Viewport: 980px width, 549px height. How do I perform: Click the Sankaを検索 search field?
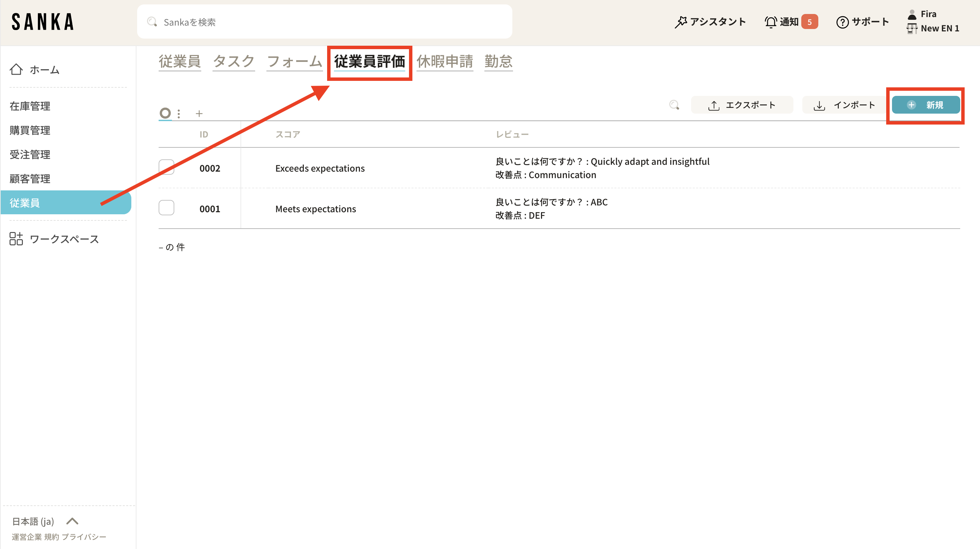pos(324,22)
